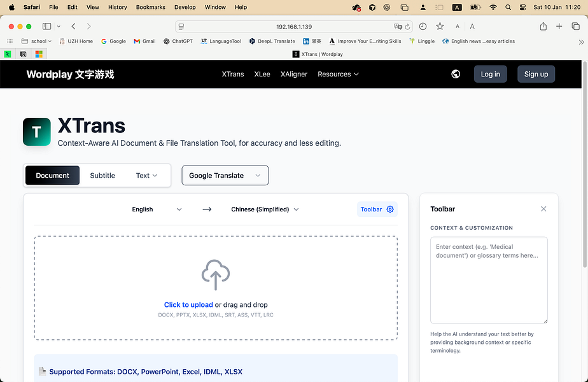Click the Log in button

coord(491,74)
